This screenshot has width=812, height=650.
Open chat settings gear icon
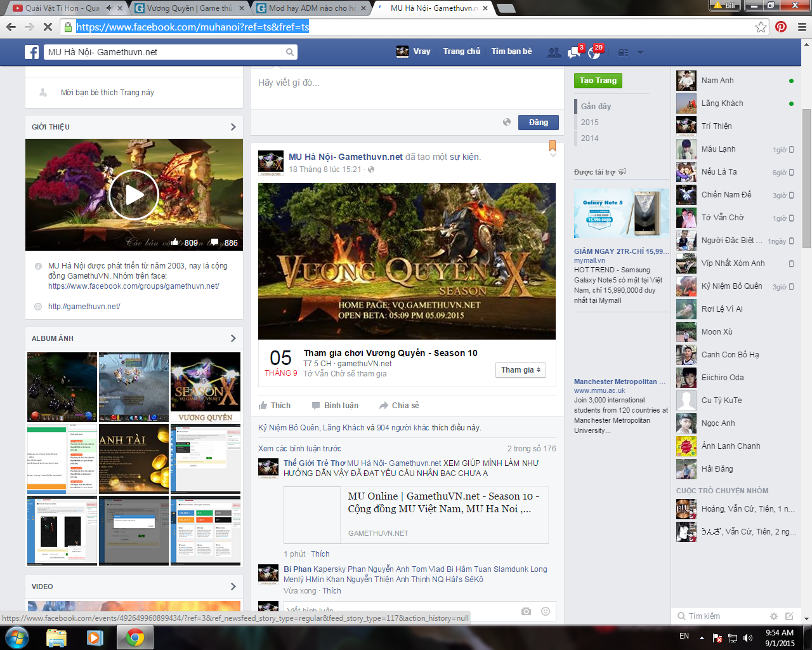coord(773,616)
